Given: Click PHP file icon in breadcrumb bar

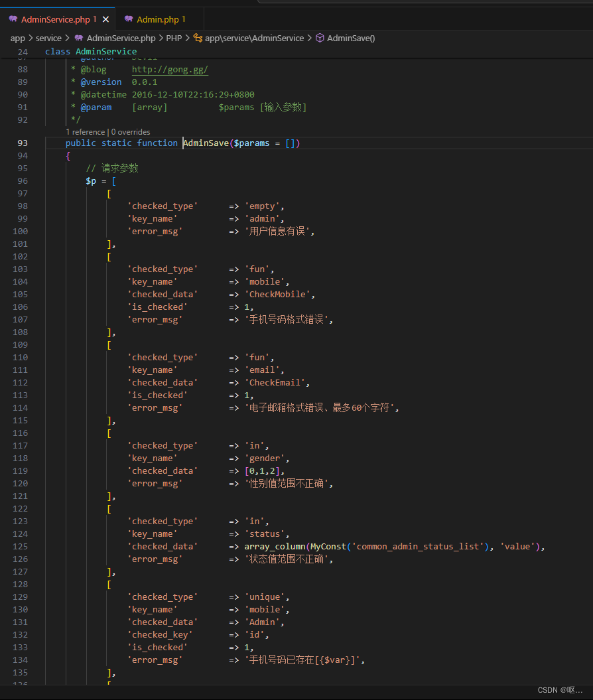Looking at the screenshot, I should 79,38.
